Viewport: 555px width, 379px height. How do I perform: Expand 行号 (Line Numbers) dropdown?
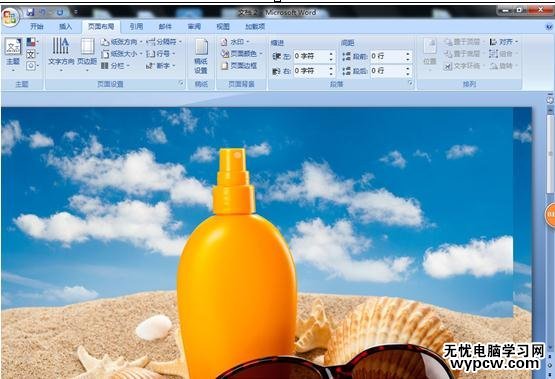(161, 54)
